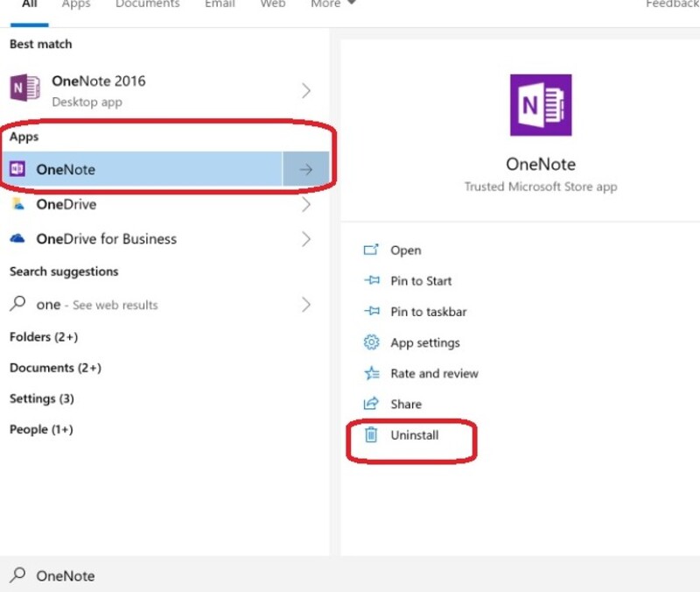Click the trash can Uninstall icon
The width and height of the screenshot is (700, 592).
tap(371, 434)
